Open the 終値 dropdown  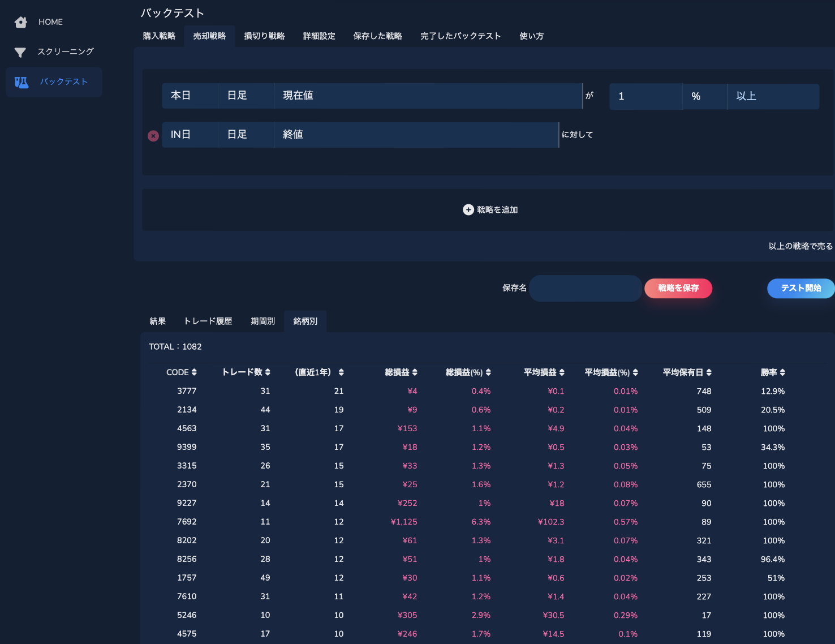[416, 135]
